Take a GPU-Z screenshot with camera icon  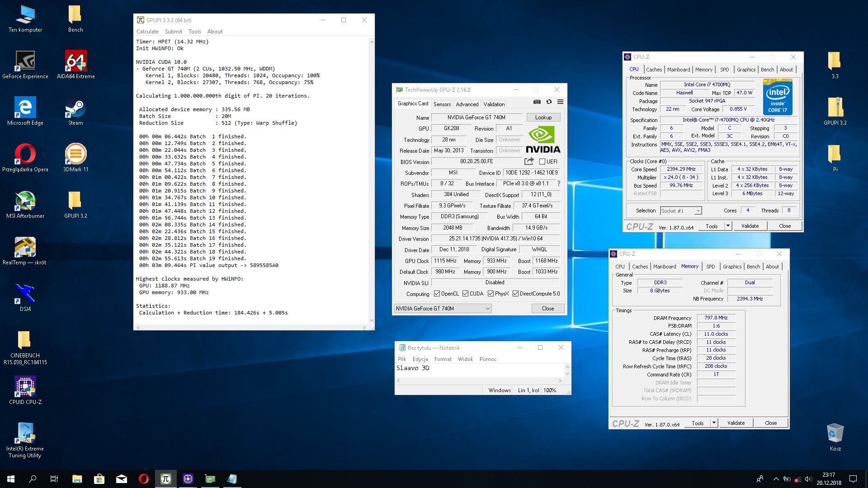click(x=537, y=102)
